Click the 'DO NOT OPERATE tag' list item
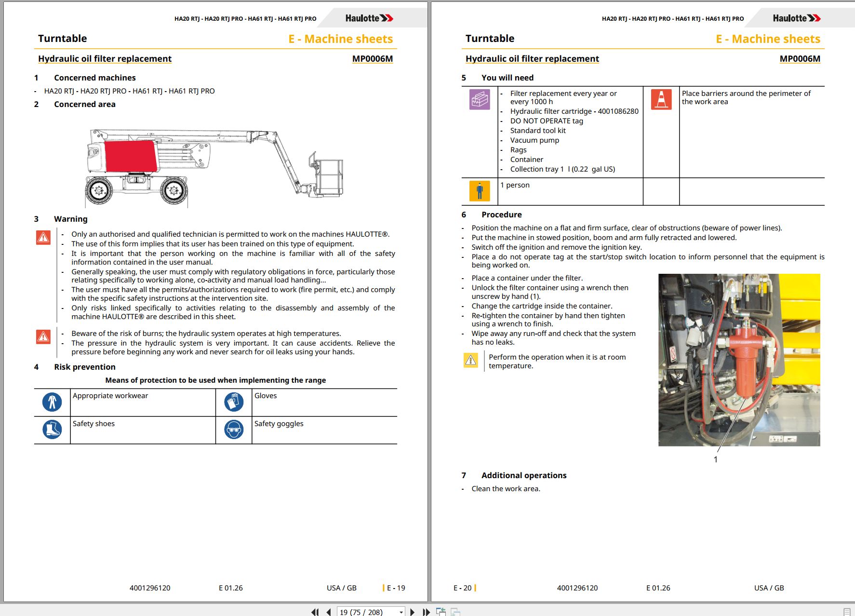 (547, 121)
